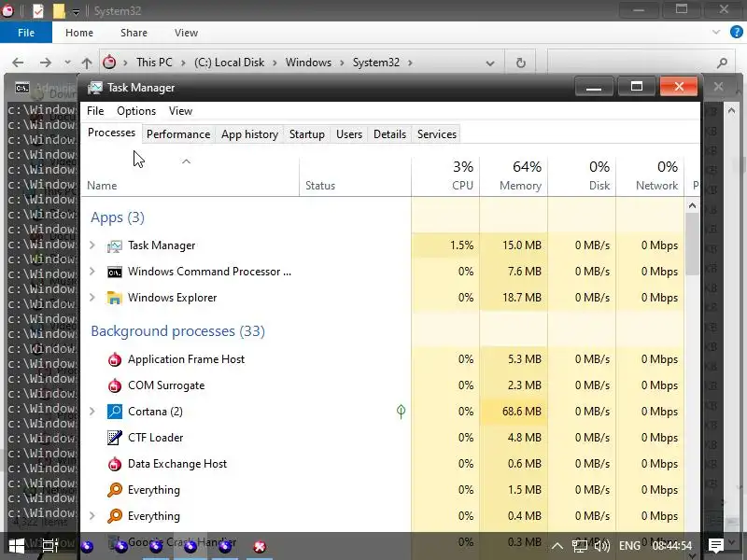Viewport: 747px width, 560px height.
Task: Open the Explorer File ribbon tab
Action: (26, 33)
